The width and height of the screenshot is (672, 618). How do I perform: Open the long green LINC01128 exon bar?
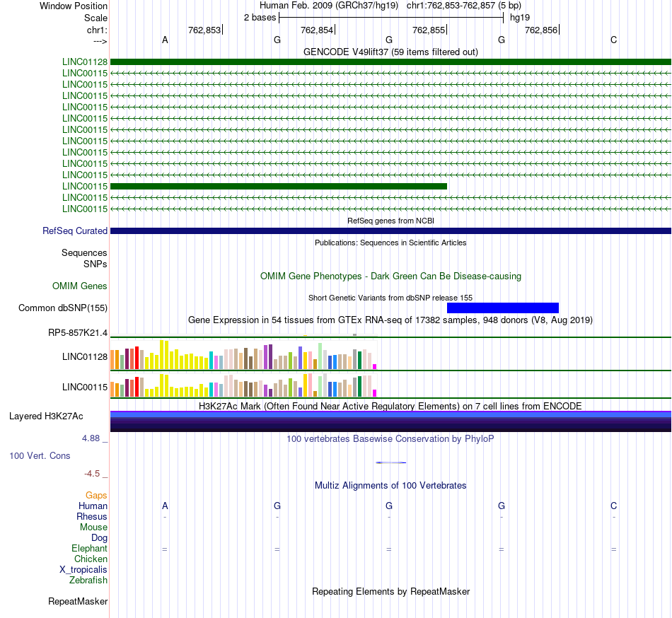390,62
